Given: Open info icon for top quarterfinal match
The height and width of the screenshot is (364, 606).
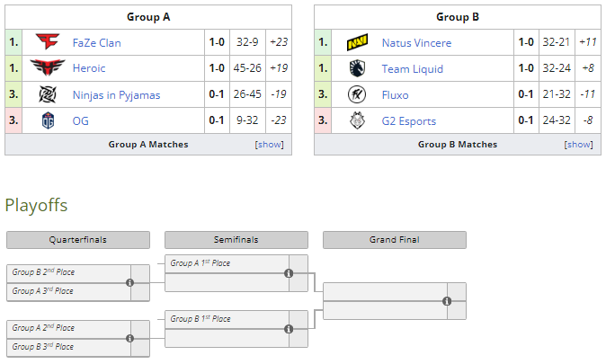Looking at the screenshot, I should tap(129, 283).
